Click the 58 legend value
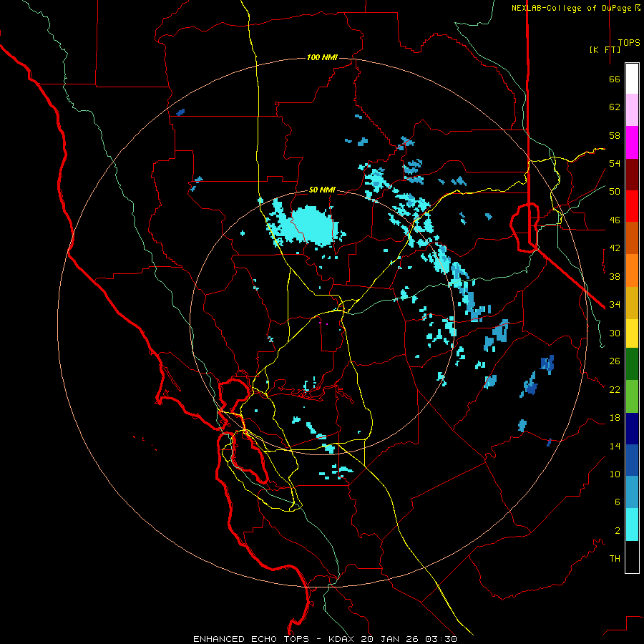This screenshot has width=644, height=644. pos(615,135)
